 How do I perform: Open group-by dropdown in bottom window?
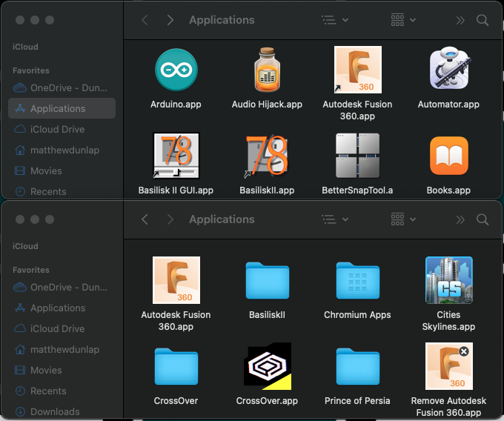(x=403, y=219)
